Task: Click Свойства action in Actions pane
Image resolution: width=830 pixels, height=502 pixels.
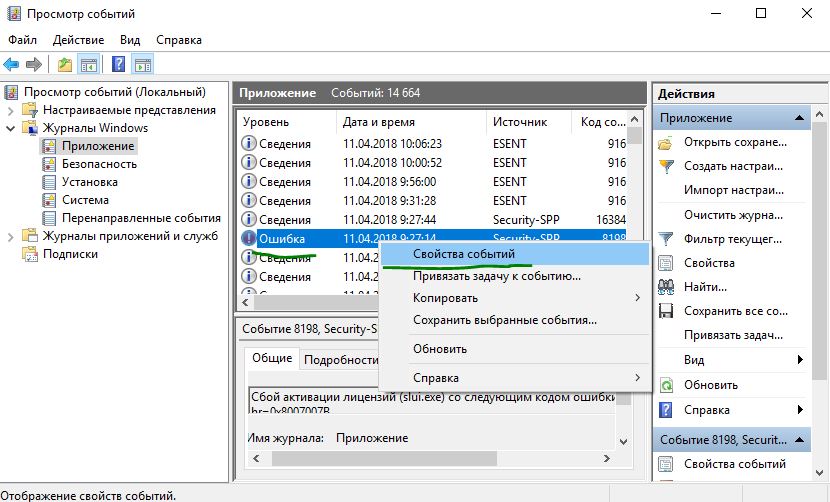Action: (709, 263)
